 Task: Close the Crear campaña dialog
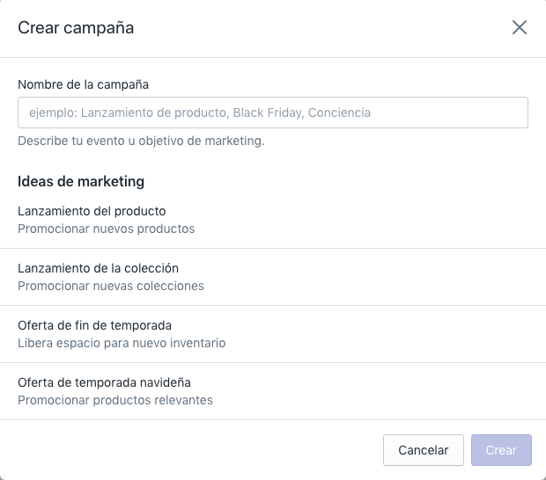(519, 27)
